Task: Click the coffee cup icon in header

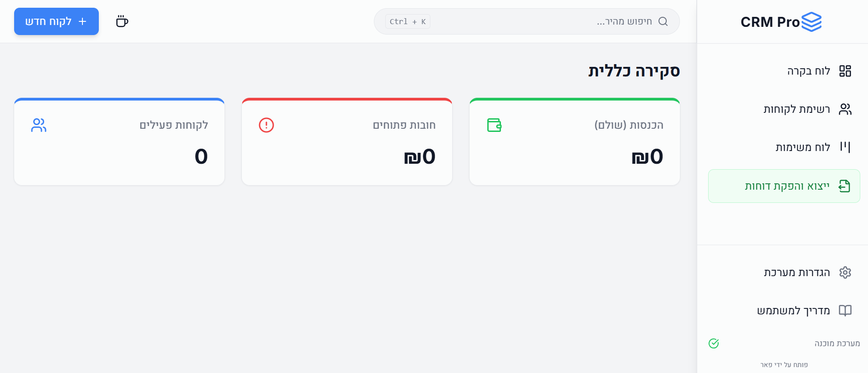Action: [122, 21]
